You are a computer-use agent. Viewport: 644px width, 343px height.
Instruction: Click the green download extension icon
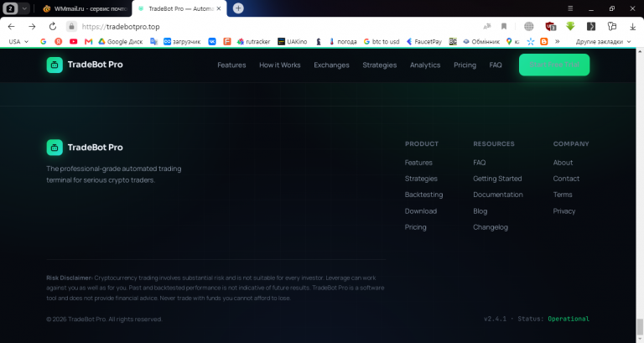(570, 27)
